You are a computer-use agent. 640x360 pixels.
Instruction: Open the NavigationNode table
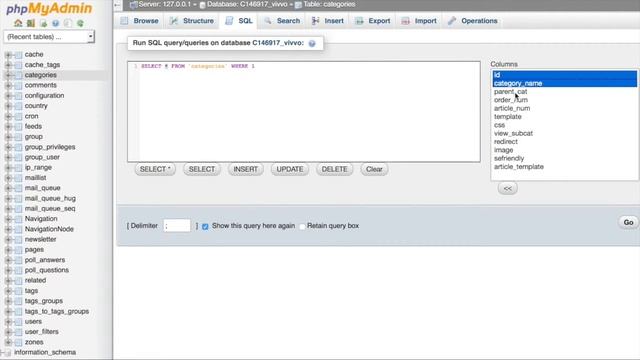pos(49,229)
